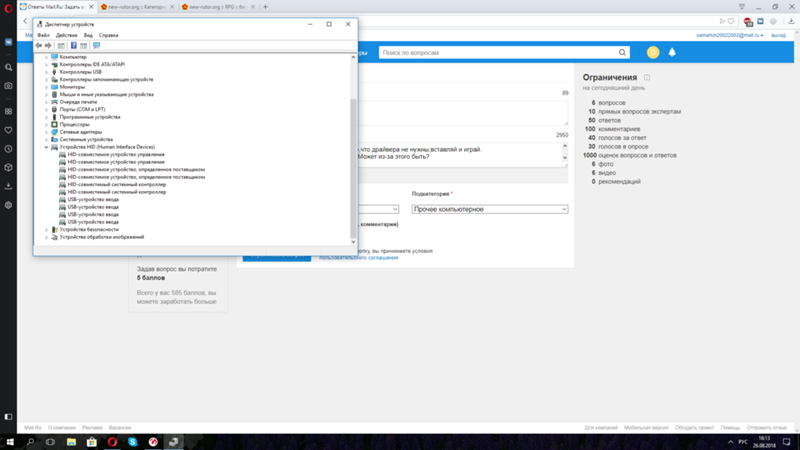Open Skype from the taskbar
The width and height of the screenshot is (800, 450).
pos(133,442)
